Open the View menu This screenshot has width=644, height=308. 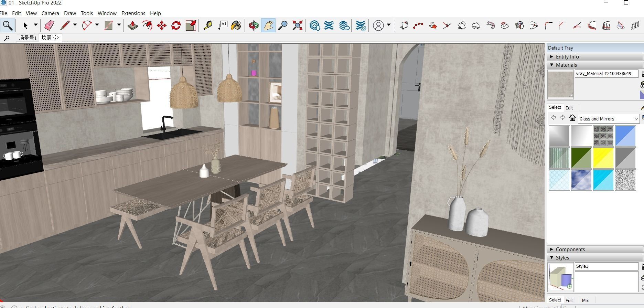(x=31, y=13)
